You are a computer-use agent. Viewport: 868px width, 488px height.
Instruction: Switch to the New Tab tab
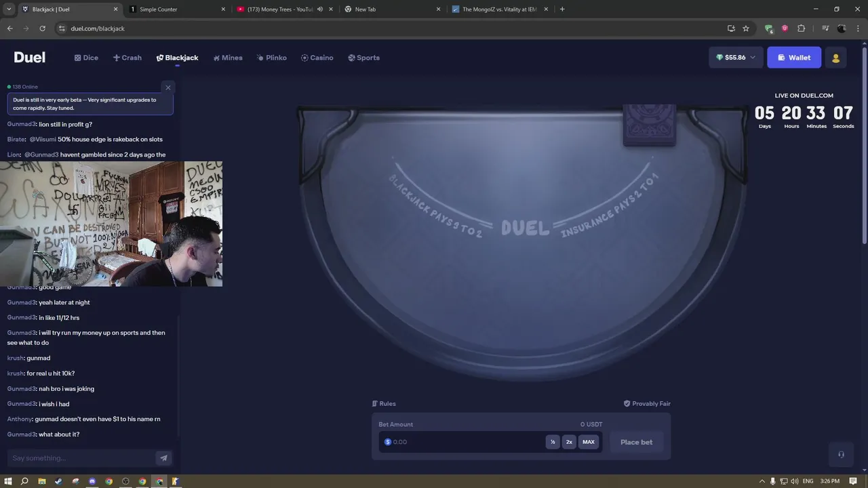392,9
